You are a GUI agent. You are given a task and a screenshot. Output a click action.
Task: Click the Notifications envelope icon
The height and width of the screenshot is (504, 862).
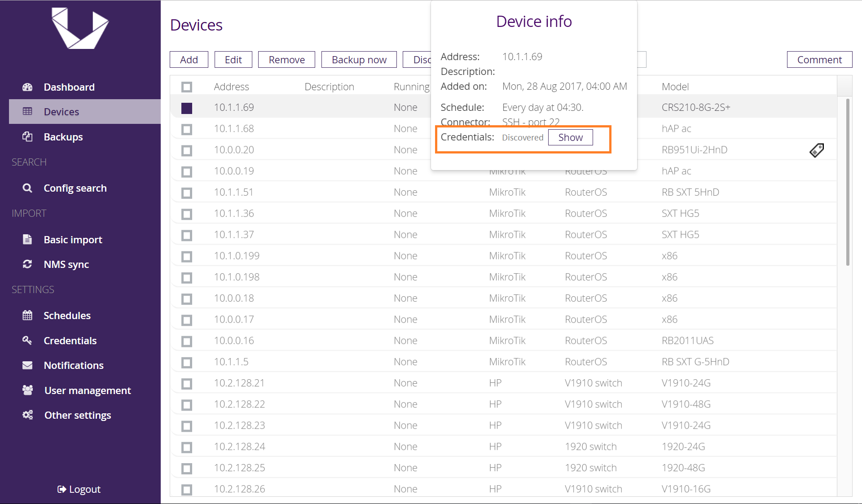(x=27, y=365)
